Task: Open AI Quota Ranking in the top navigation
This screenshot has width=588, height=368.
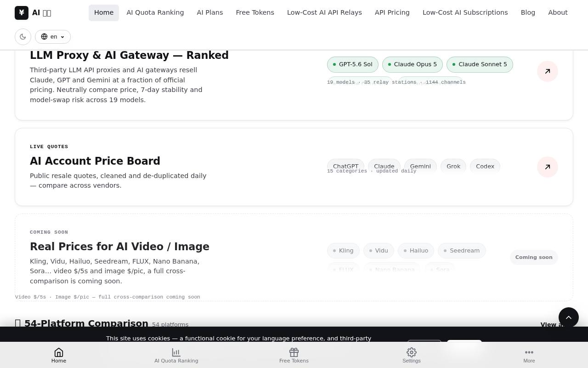Action: [155, 12]
